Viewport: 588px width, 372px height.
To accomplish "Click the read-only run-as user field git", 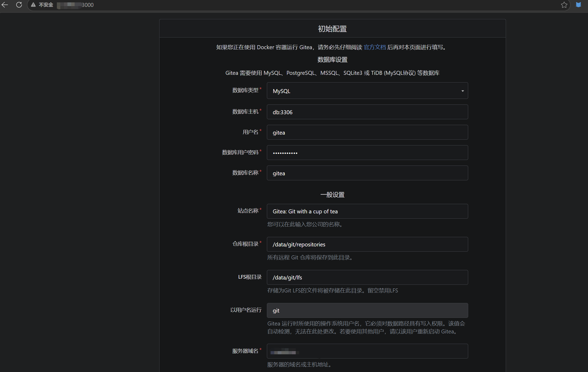I will tap(367, 310).
